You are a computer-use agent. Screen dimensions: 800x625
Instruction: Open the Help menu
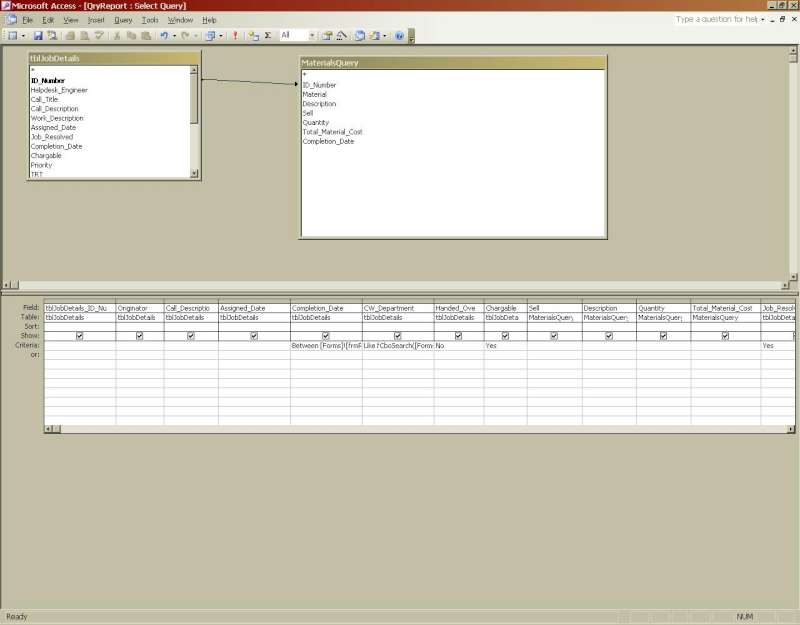click(x=209, y=20)
